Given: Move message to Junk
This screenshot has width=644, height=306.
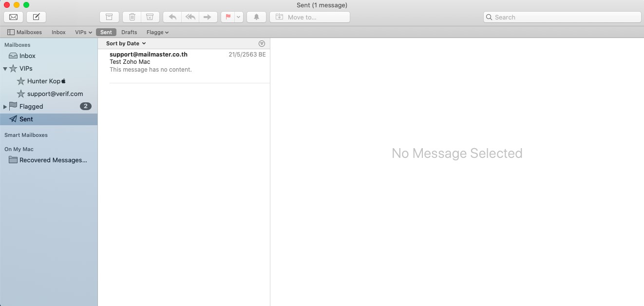Looking at the screenshot, I should coord(150,17).
